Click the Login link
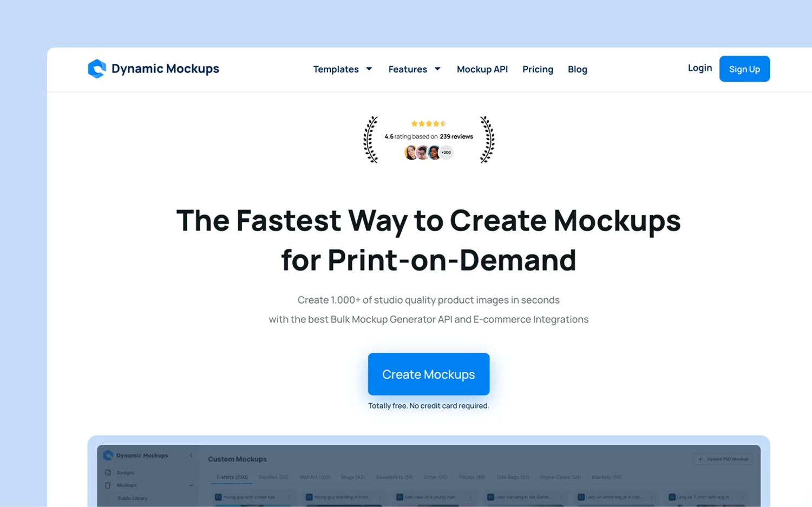812x507 pixels. (700, 68)
